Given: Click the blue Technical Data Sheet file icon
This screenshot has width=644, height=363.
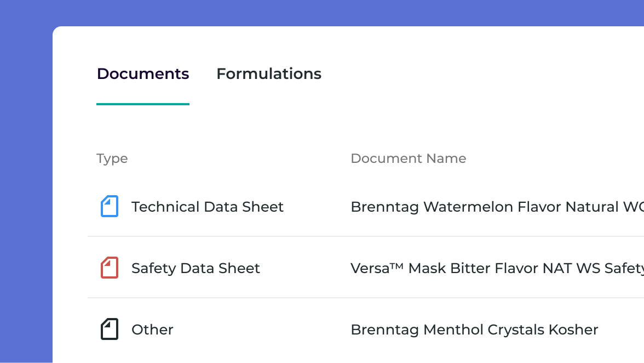Looking at the screenshot, I should coord(110,207).
